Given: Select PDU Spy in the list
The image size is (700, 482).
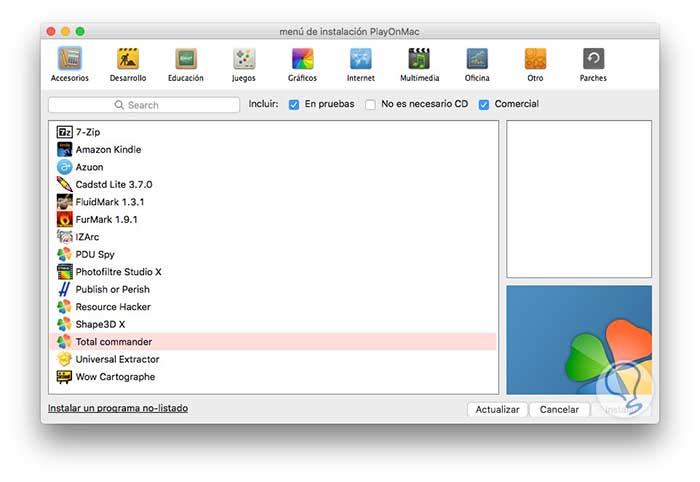Looking at the screenshot, I should click(x=95, y=254).
